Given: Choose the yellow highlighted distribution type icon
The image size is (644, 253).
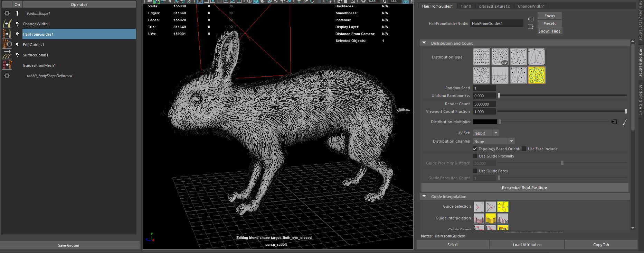Looking at the screenshot, I should coord(537,75).
